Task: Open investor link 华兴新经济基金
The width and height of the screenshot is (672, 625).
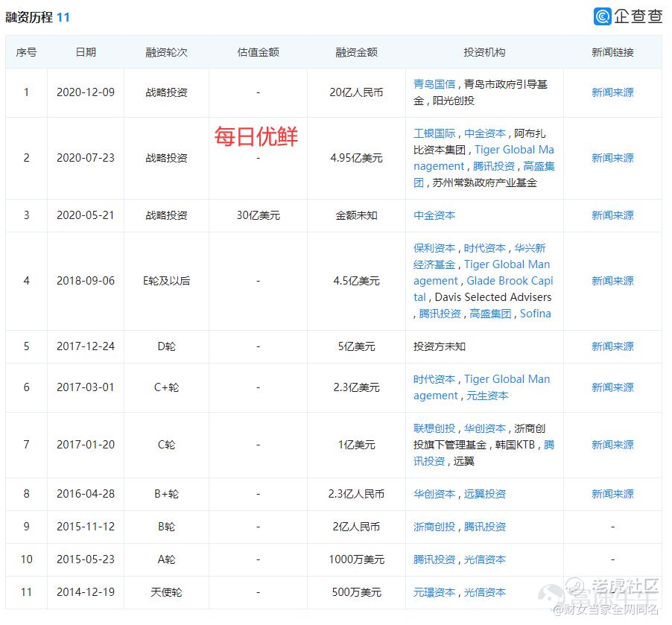Action: (x=480, y=257)
